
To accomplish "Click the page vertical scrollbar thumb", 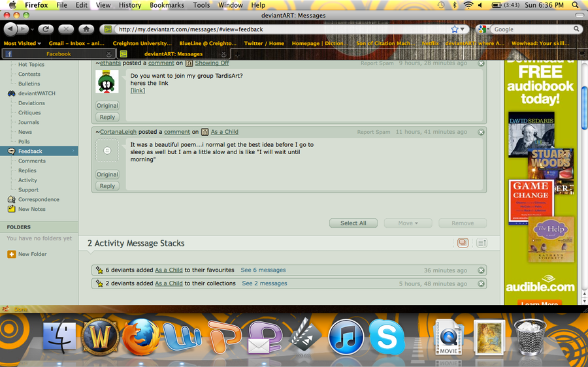I will 584,108.
